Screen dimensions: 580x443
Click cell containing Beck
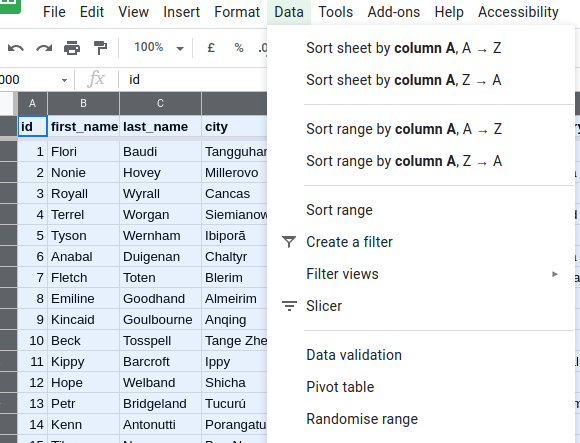(84, 341)
